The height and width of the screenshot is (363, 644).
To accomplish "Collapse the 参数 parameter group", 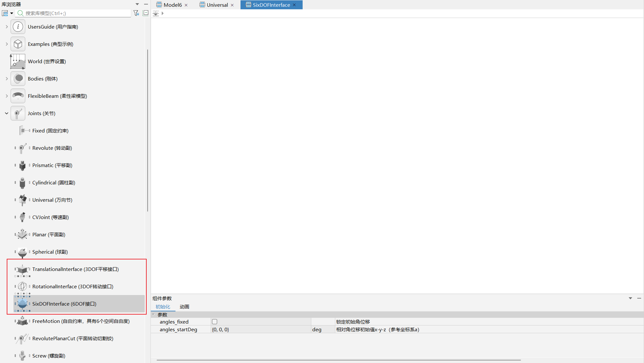I will [153, 315].
